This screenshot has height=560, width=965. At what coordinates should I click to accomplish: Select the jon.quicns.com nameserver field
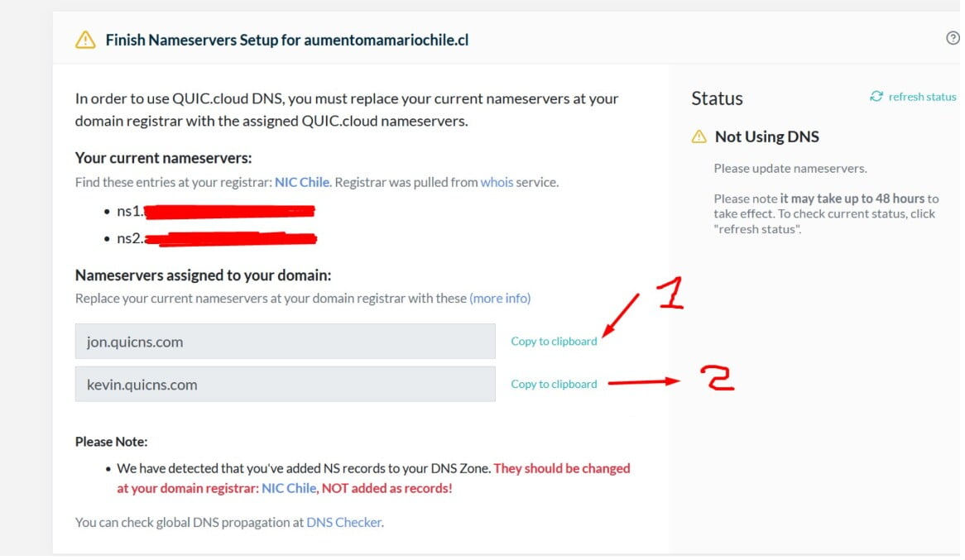pyautogui.click(x=285, y=342)
